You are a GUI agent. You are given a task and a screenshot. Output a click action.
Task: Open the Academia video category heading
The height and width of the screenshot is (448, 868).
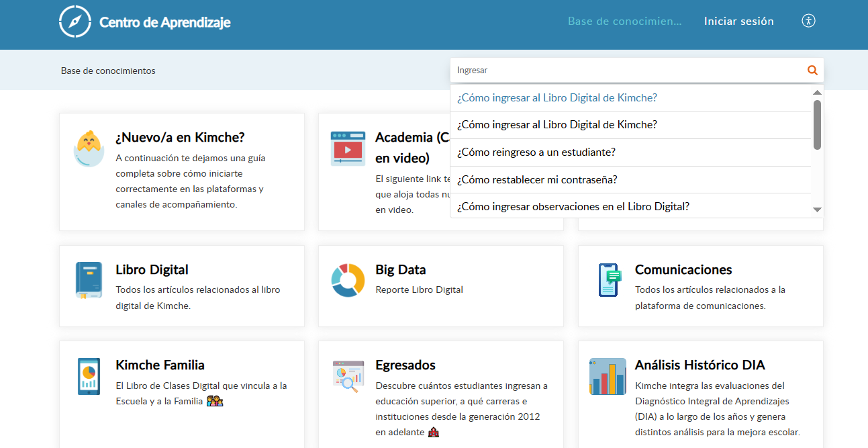pos(413,148)
